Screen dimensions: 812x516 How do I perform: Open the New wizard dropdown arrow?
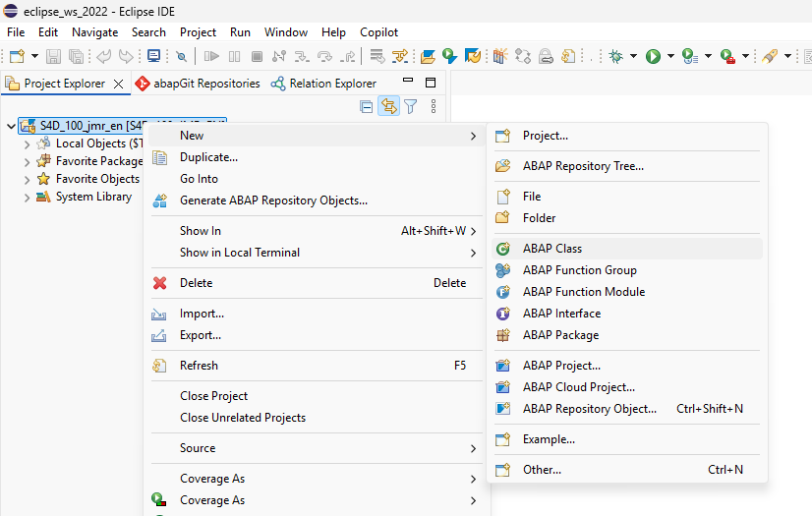[34, 56]
